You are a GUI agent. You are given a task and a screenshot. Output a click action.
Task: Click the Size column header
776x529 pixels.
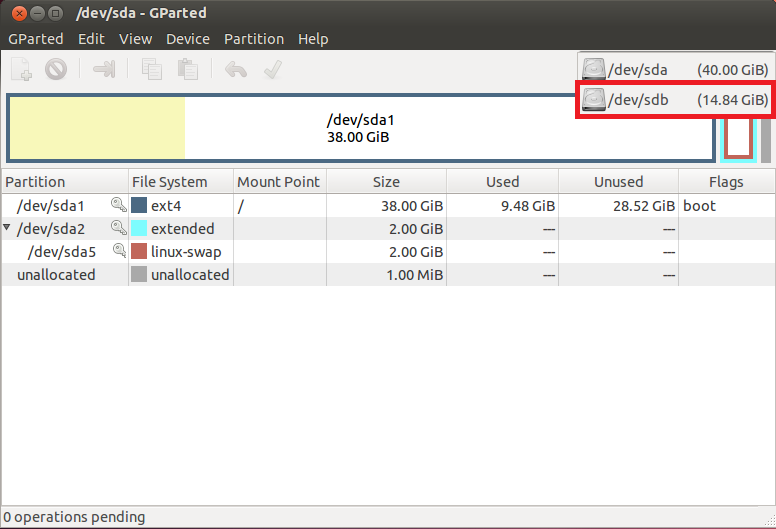pos(387,182)
